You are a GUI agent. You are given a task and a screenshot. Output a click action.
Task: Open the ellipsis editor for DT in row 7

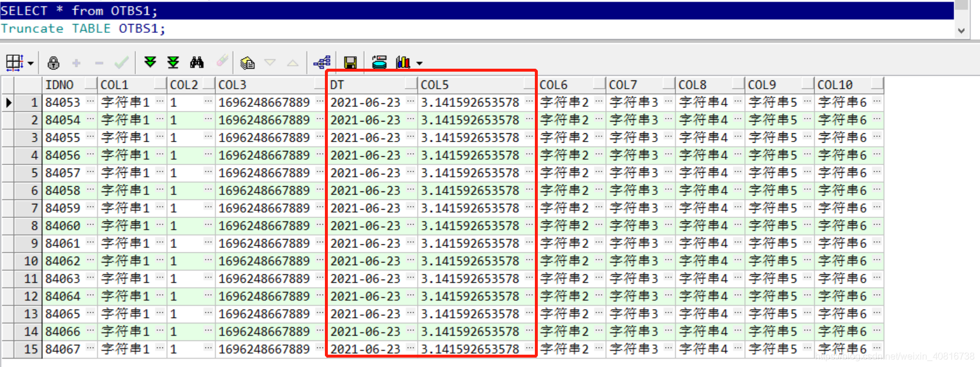pyautogui.click(x=411, y=207)
